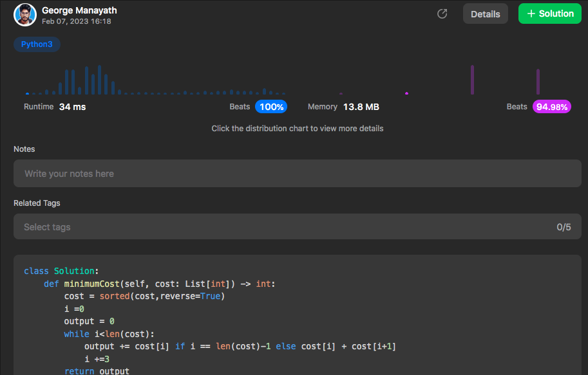
Task: Click the bright magenta dot on memory chart
Action: coord(406,93)
